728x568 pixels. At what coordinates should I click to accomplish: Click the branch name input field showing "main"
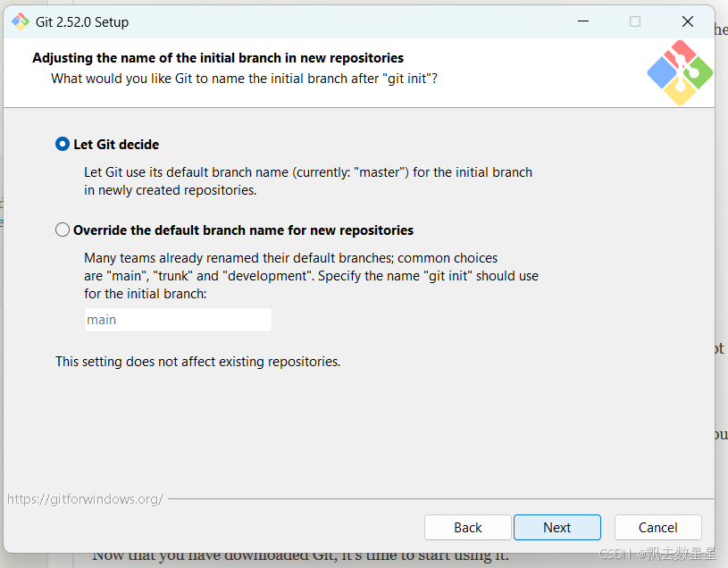pos(178,320)
